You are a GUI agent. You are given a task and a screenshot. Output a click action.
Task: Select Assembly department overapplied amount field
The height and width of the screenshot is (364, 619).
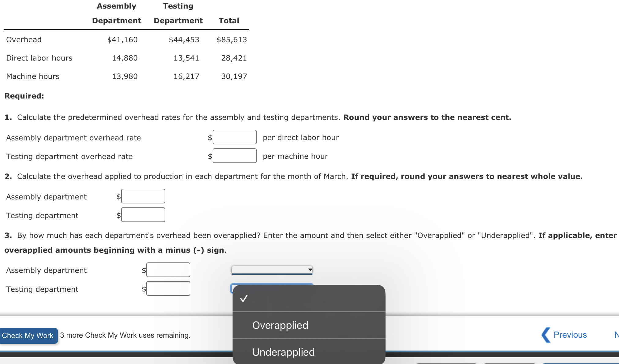(168, 270)
